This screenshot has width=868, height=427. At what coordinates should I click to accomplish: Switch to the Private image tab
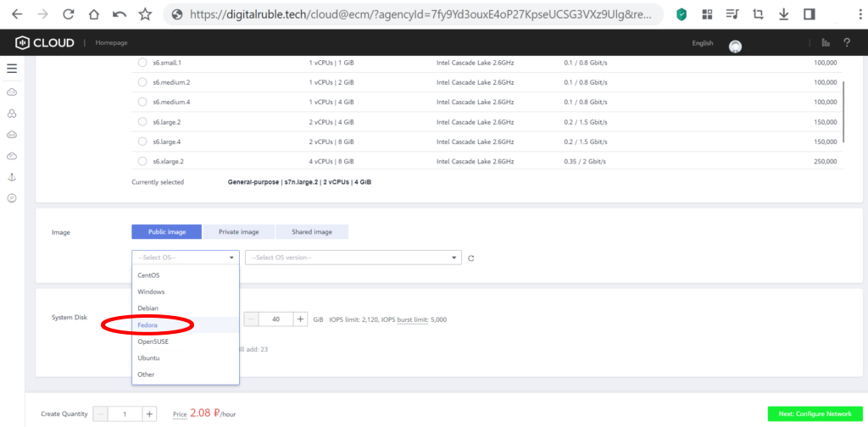238,232
